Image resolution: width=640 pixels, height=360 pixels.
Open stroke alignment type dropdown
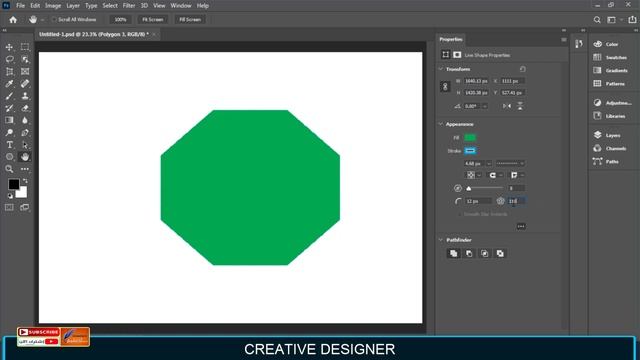click(473, 176)
